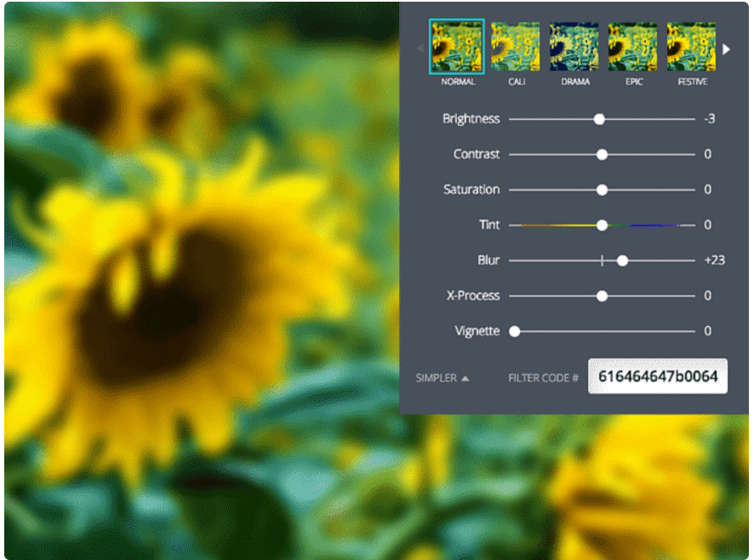Click the left filter scroll arrow
Screen dimensions: 754x560
click(420, 49)
